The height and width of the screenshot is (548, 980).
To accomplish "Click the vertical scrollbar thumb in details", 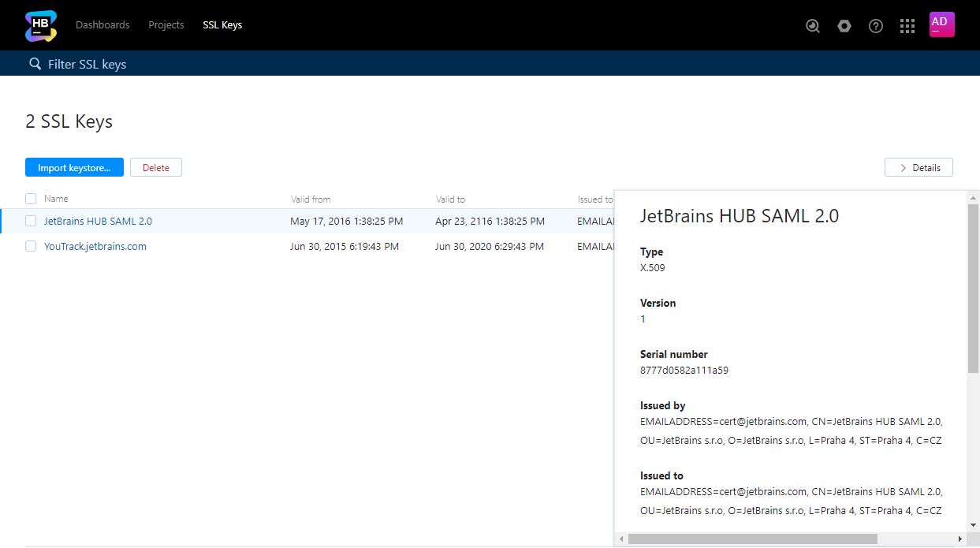I will [973, 288].
